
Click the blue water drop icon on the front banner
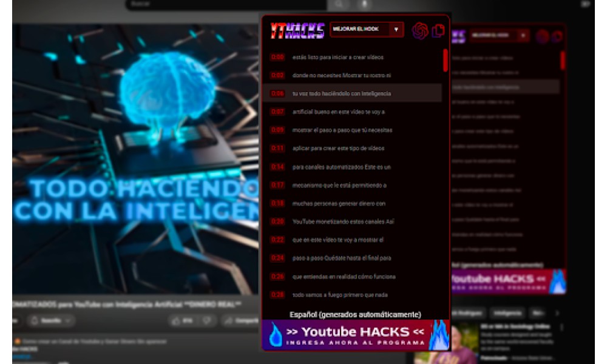(x=275, y=335)
